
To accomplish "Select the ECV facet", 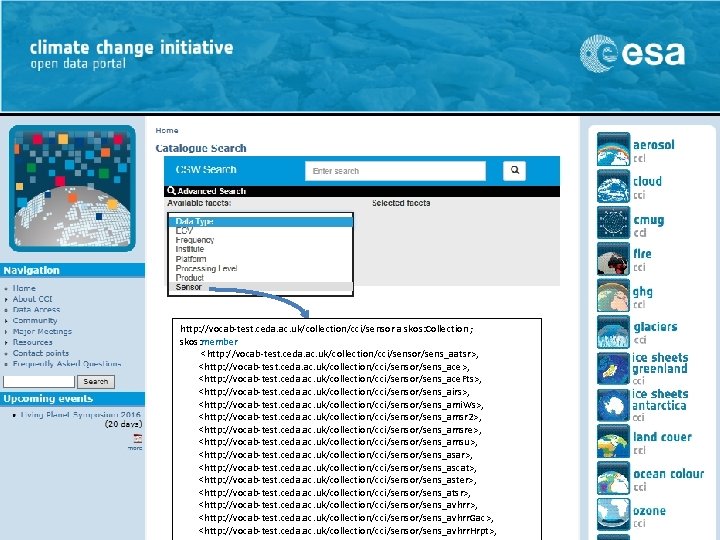I will click(260, 231).
